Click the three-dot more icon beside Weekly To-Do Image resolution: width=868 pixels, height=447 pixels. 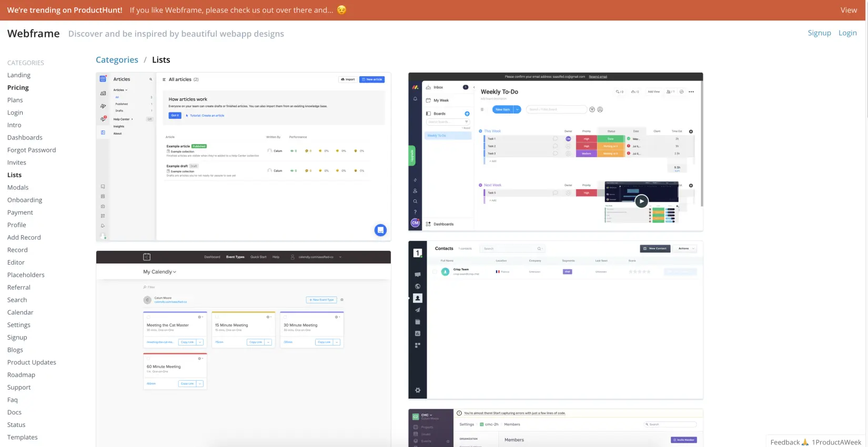[691, 92]
